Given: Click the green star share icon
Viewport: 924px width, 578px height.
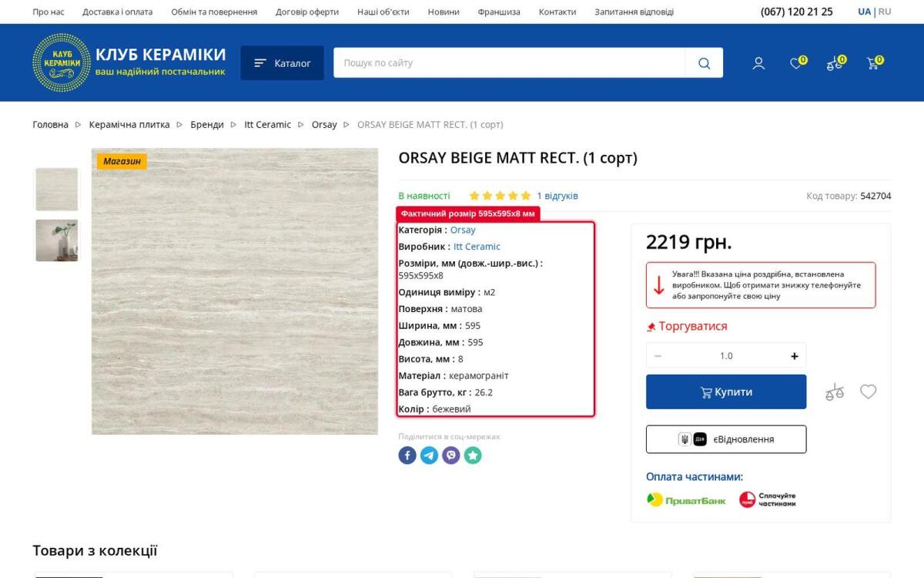Looking at the screenshot, I should (x=473, y=455).
